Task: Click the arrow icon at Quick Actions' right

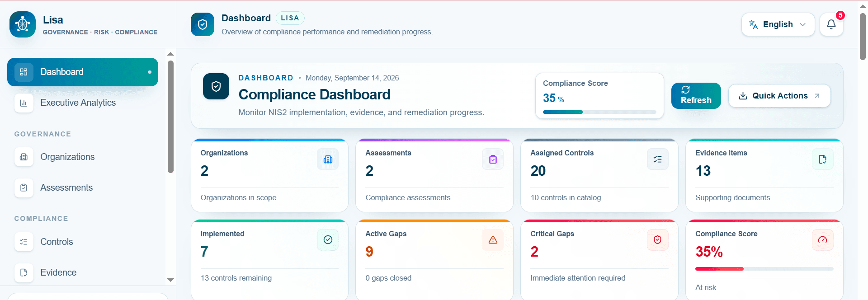Action: pyautogui.click(x=817, y=96)
